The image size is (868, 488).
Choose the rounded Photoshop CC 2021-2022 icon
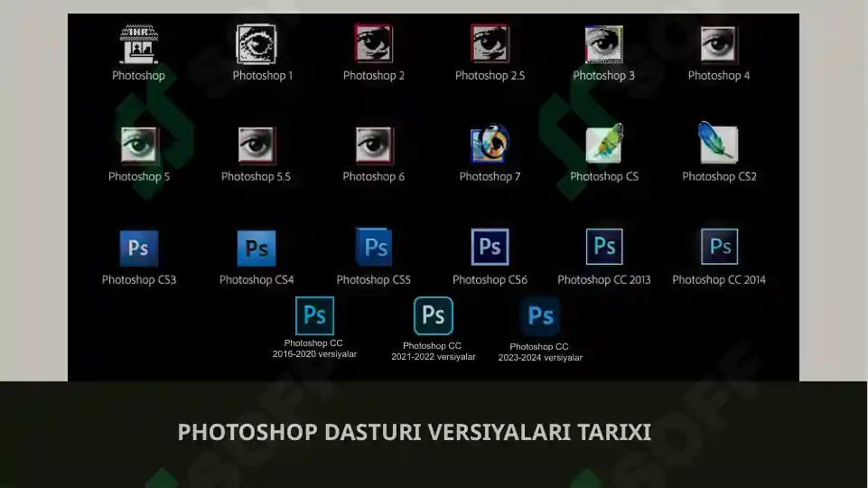[434, 315]
